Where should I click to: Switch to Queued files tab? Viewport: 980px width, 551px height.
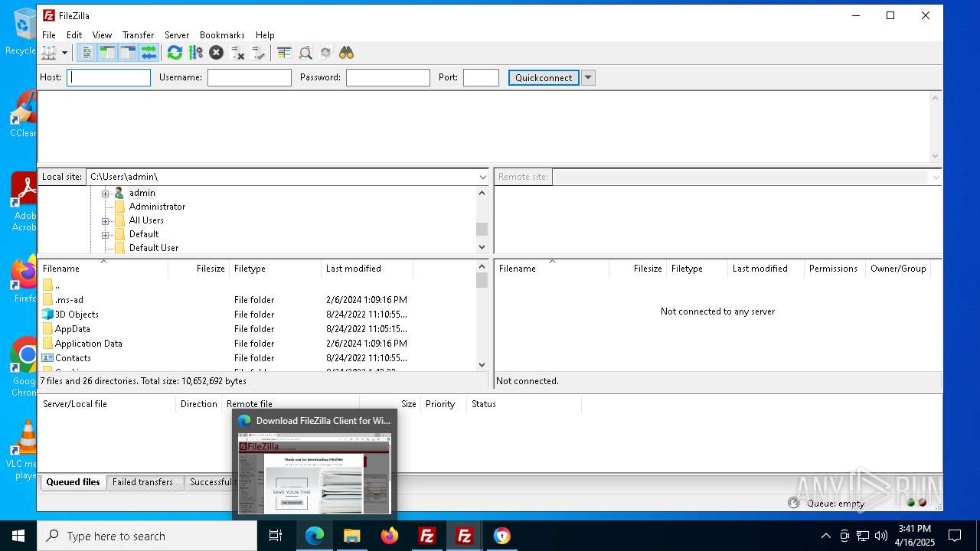click(73, 482)
